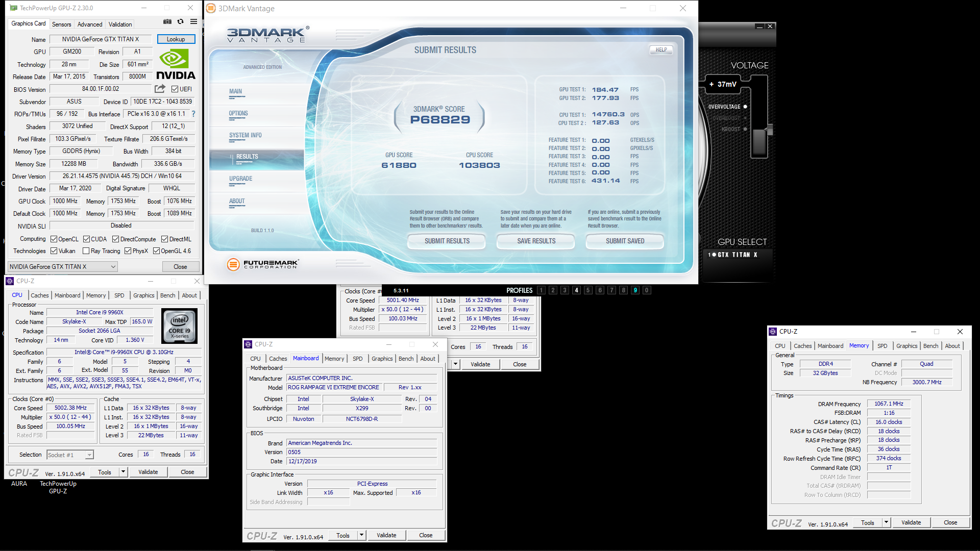
Task: Enable the Ray Tracing checkbox
Action: click(86, 251)
